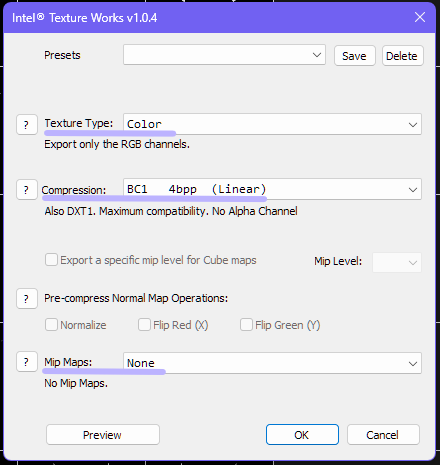The image size is (440, 465).
Task: Click the 'No Mip Maps.' description text
Action: 76,383
